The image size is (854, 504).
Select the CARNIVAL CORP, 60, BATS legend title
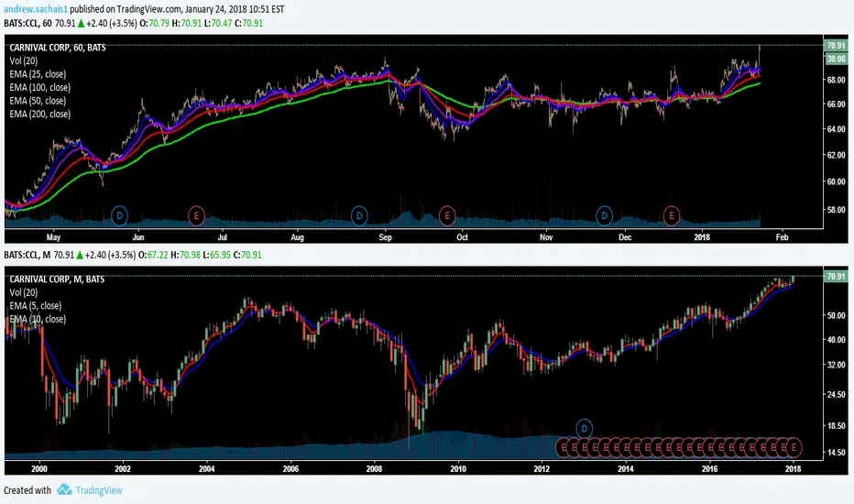pos(58,48)
